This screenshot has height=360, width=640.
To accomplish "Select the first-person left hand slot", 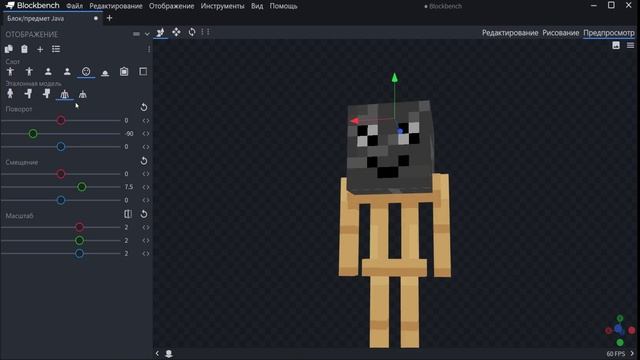I will 67,72.
